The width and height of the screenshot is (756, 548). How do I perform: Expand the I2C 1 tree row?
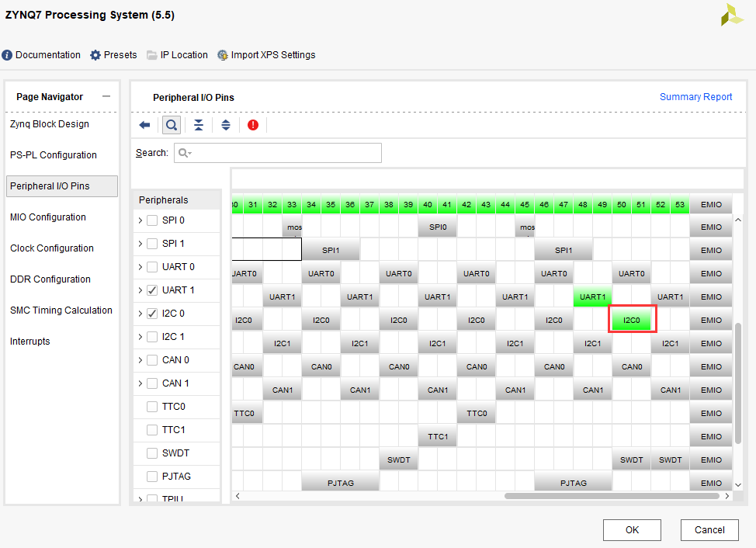point(140,336)
